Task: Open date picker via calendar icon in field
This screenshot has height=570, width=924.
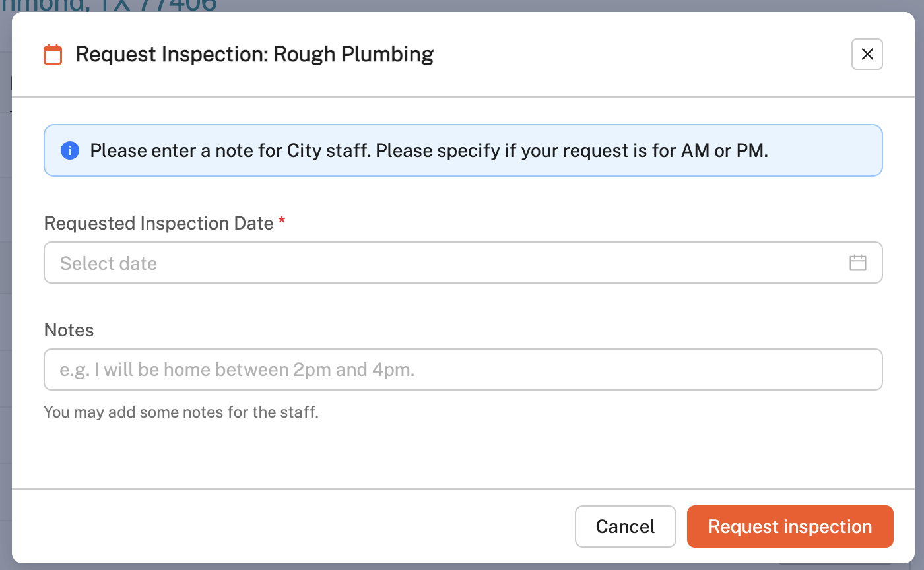Action: tap(857, 263)
